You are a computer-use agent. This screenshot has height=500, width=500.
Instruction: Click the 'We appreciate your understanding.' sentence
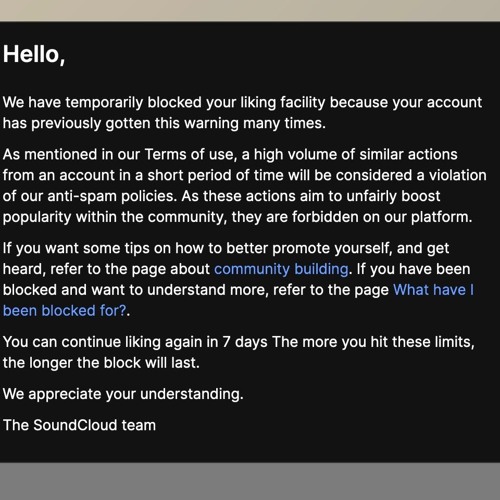[x=123, y=394]
